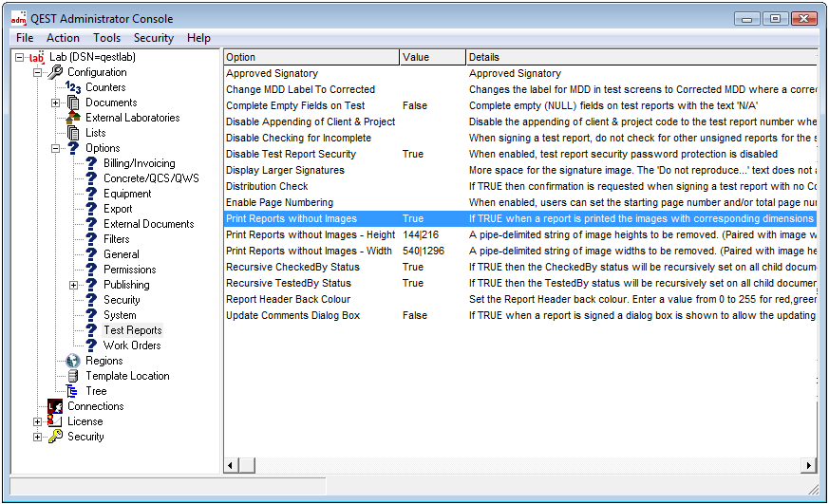The width and height of the screenshot is (829, 504).
Task: Click the License key icon
Action: point(55,421)
